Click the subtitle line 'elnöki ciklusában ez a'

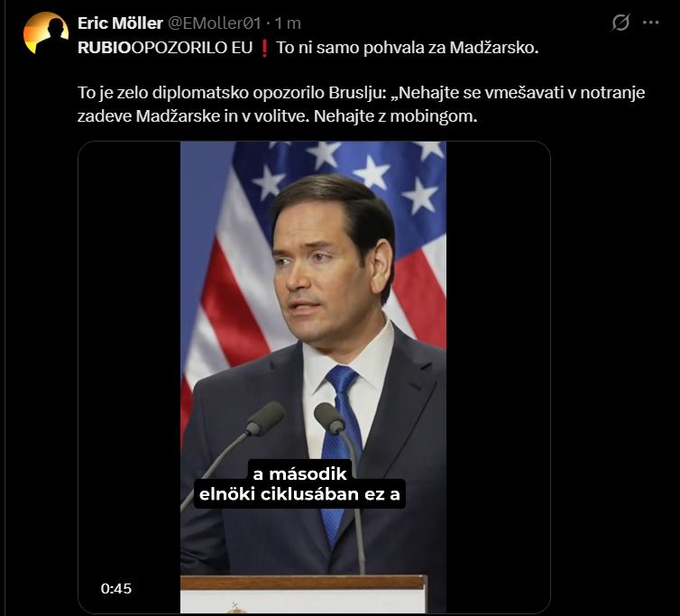(x=299, y=494)
